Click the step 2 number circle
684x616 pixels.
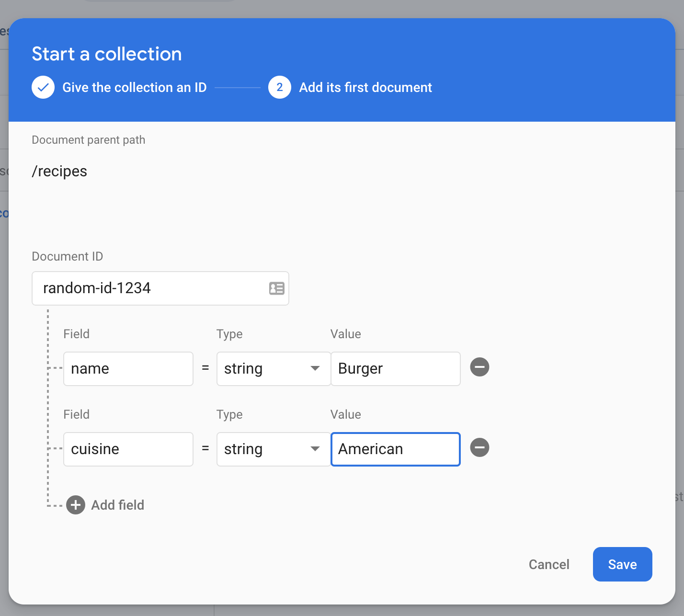pos(280,87)
